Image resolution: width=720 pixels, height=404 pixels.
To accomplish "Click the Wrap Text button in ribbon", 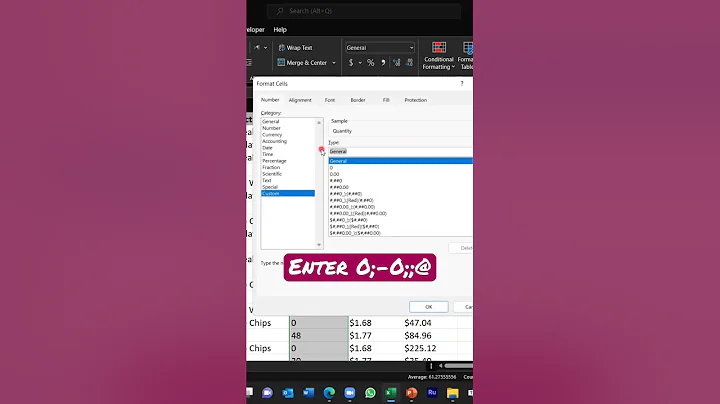I will click(x=295, y=48).
